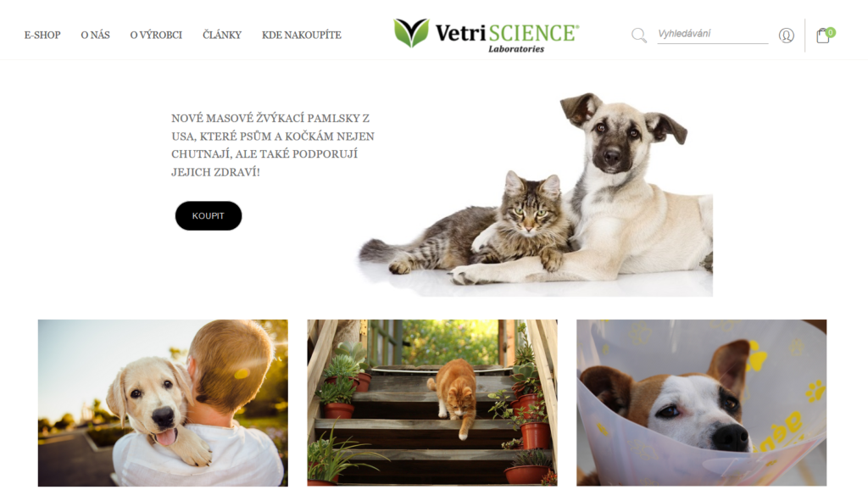Open the O VÝROBCI menu item
The image size is (868, 490).
click(156, 35)
